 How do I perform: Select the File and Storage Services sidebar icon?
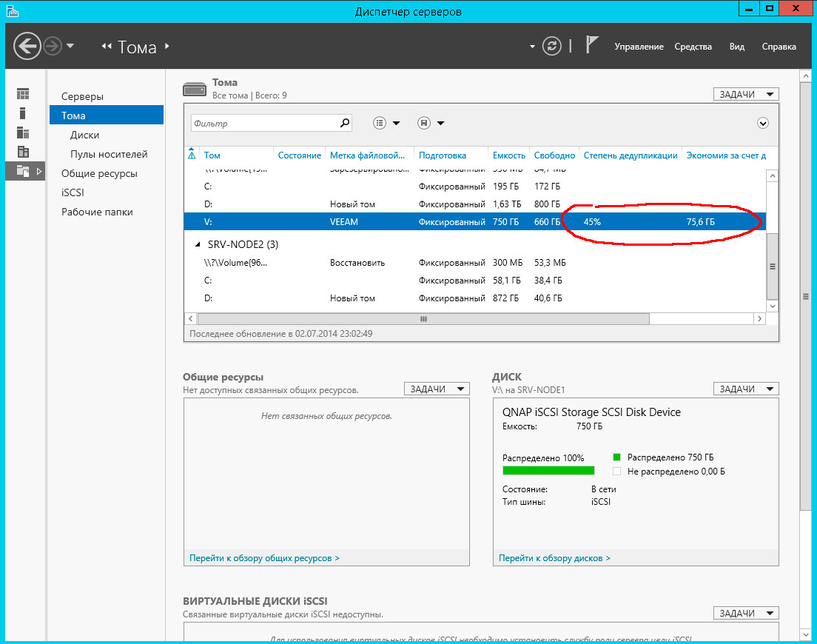point(23,171)
